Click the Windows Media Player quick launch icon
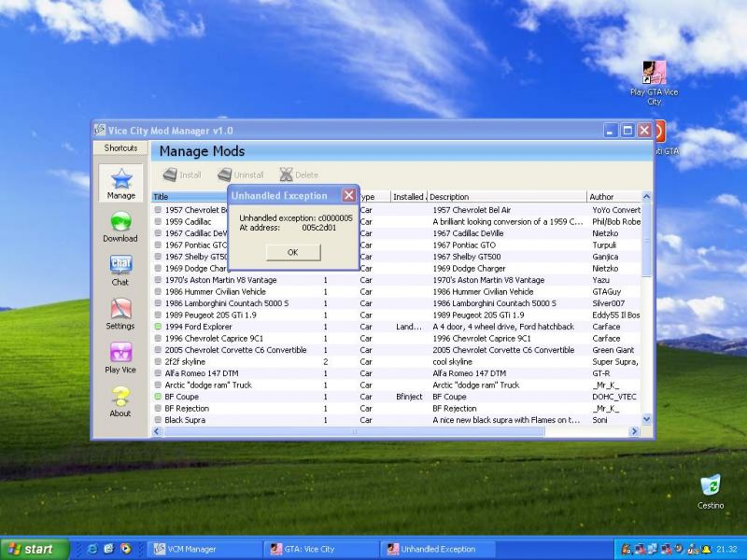Image resolution: width=747 pixels, height=560 pixels. (x=126, y=549)
